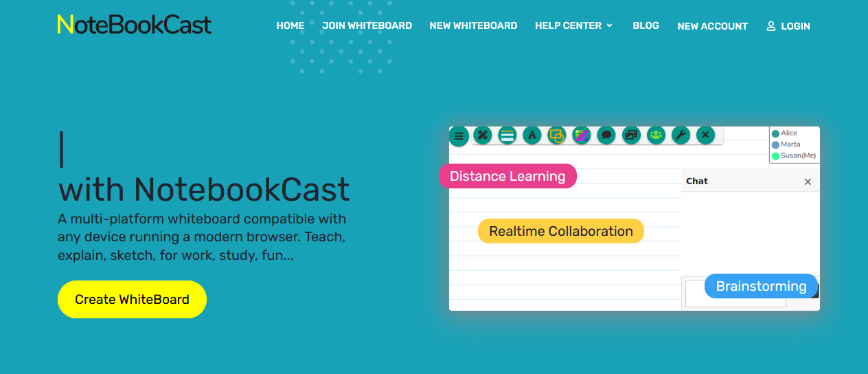Open the wrench settings icon

(x=681, y=135)
